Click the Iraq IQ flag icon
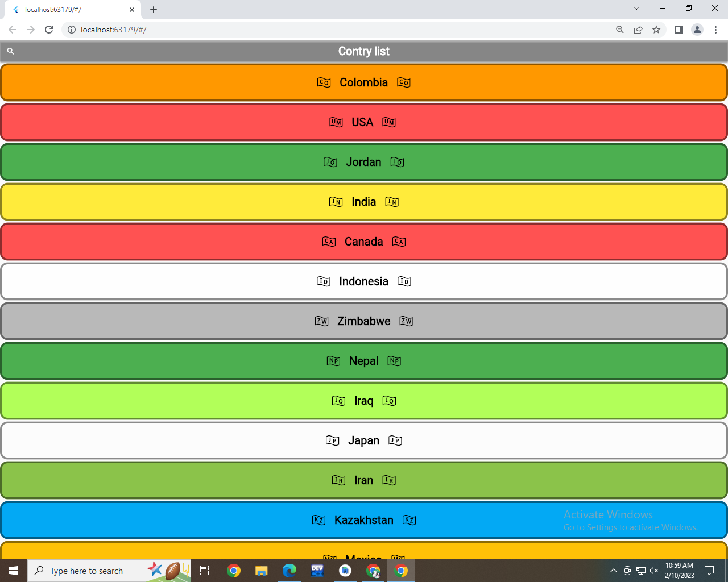728x582 pixels. click(x=338, y=401)
